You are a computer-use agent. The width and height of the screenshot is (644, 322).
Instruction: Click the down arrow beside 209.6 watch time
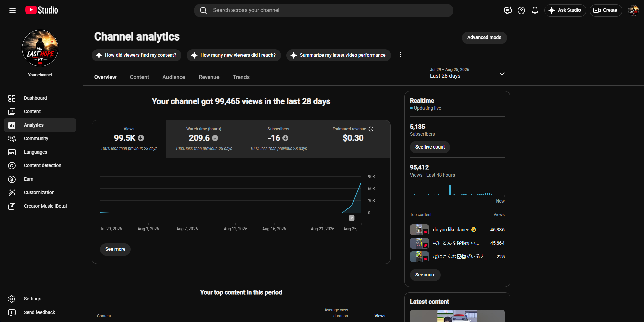(215, 138)
